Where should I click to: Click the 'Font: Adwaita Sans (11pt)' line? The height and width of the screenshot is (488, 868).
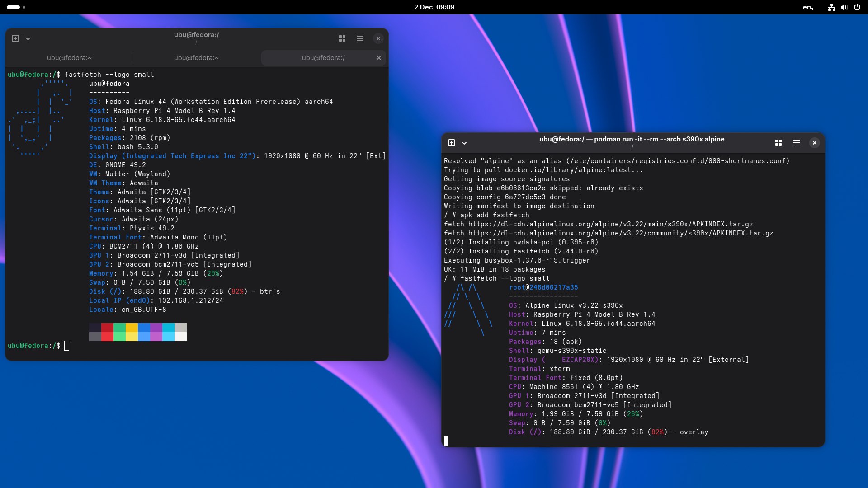click(162, 210)
